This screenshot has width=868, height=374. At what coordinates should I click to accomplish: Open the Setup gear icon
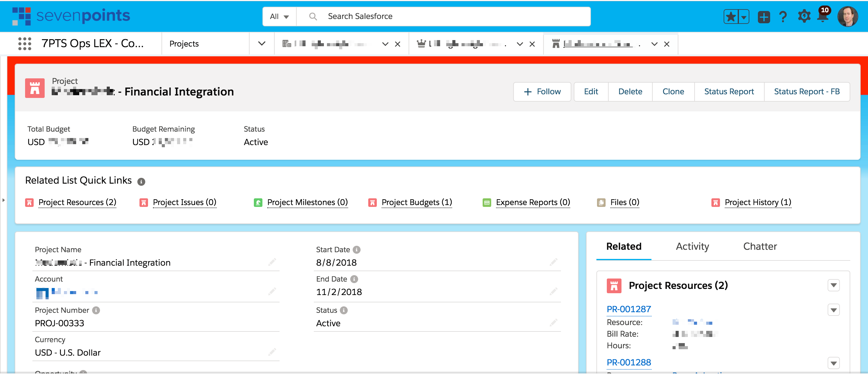tap(804, 17)
